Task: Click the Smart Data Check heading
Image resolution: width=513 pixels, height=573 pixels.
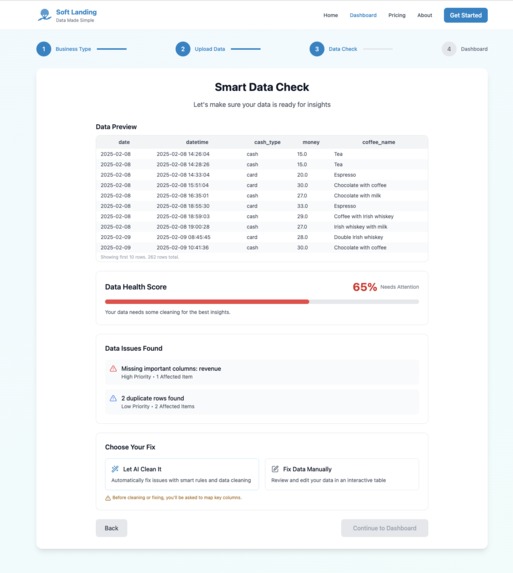Action: [x=262, y=87]
